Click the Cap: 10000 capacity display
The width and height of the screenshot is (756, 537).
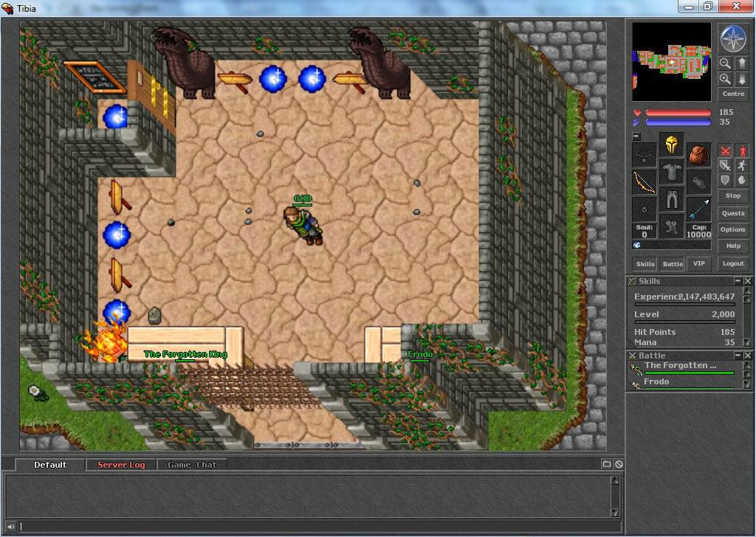698,231
